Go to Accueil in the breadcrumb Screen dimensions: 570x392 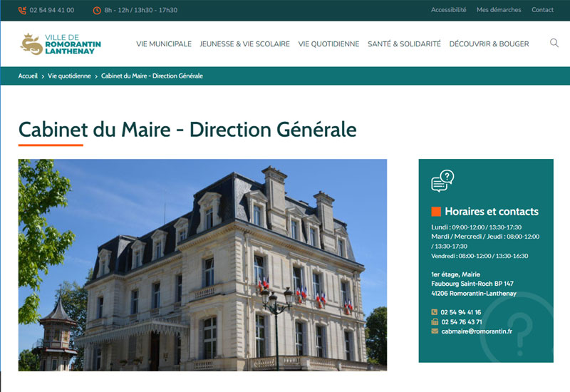(x=28, y=76)
